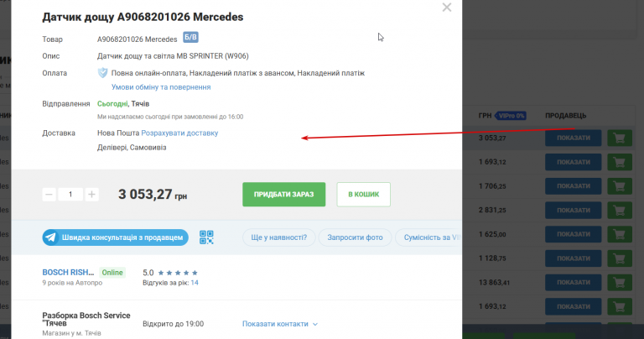Click VIPro 0% badge in table header
Image resolution: width=644 pixels, height=339 pixels.
point(511,116)
